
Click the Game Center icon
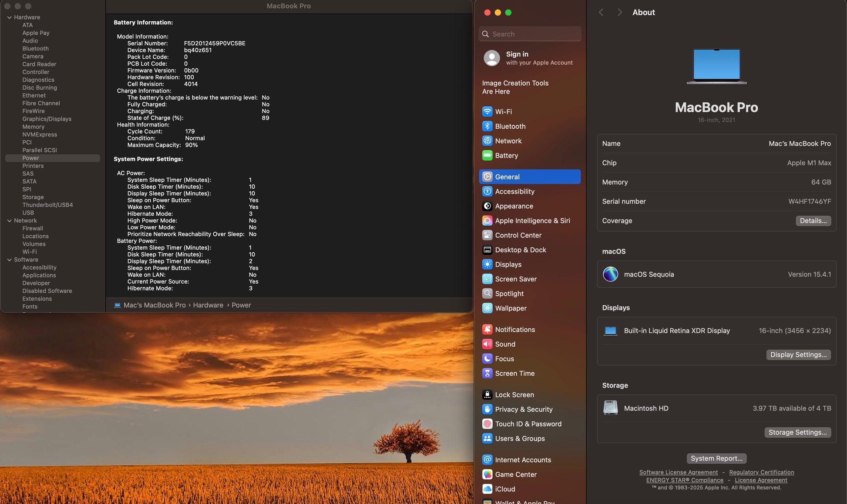[x=487, y=474]
